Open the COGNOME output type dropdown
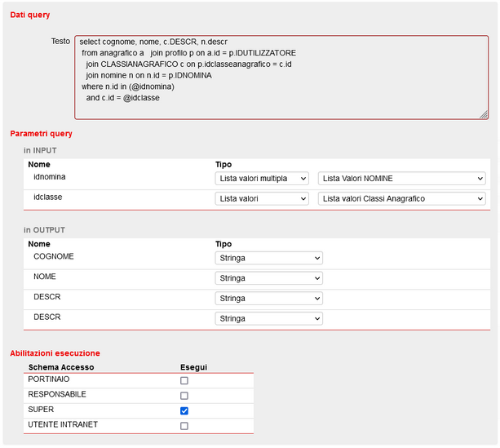The height and width of the screenshot is (448, 500). pyautogui.click(x=269, y=258)
